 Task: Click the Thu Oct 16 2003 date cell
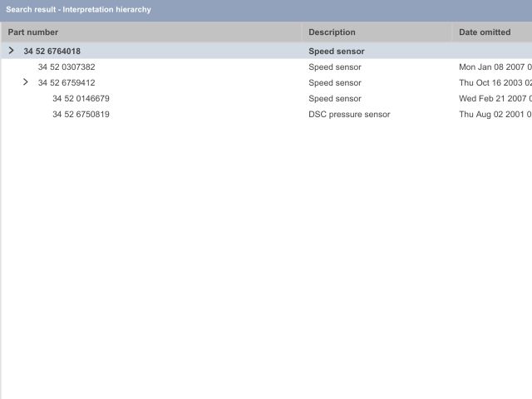coord(495,83)
